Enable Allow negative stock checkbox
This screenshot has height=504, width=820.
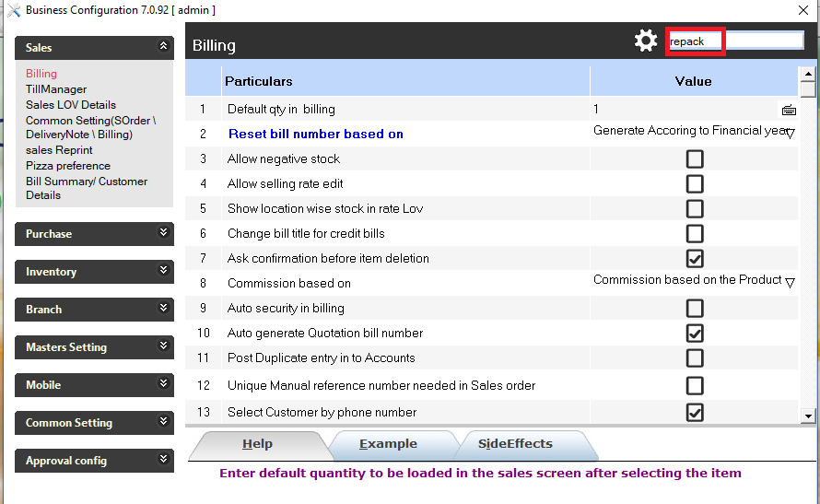[695, 159]
